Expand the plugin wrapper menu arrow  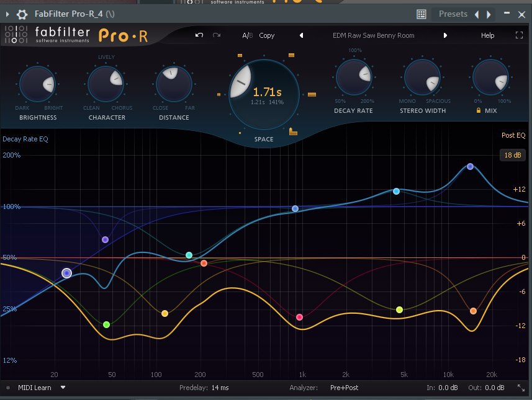[7, 14]
